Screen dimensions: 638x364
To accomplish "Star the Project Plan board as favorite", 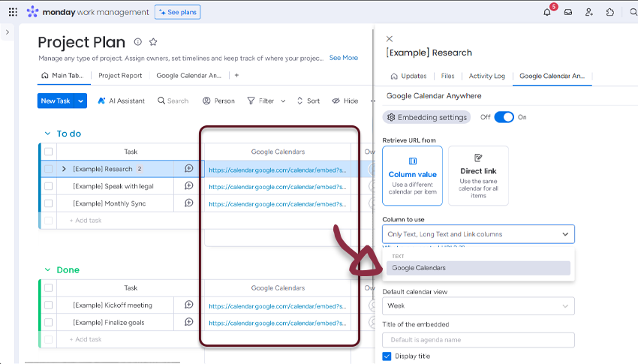I will [153, 42].
